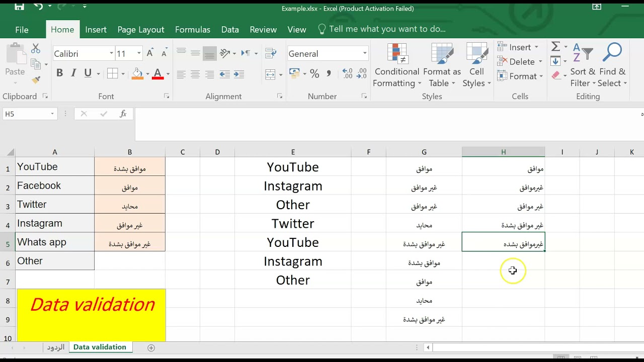Viewport: 644px width, 362px height.
Task: Switch to the Review tab
Action: click(x=263, y=30)
